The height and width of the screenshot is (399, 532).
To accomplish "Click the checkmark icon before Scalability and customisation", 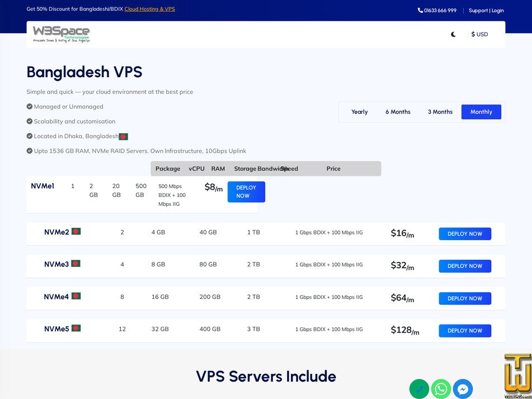I will click(30, 121).
